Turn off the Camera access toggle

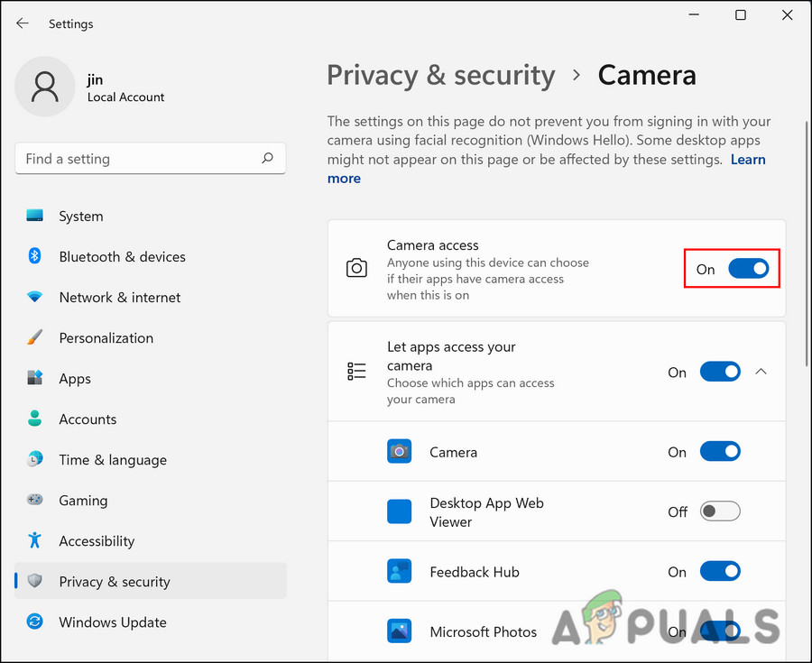tap(748, 269)
